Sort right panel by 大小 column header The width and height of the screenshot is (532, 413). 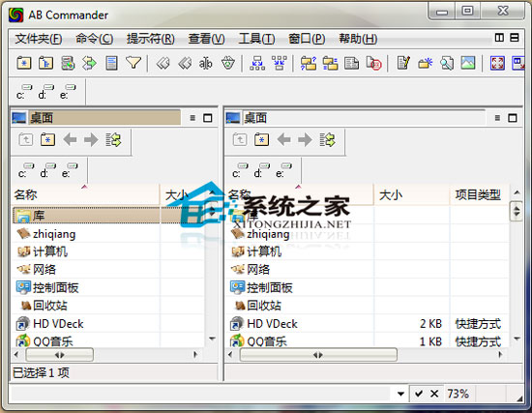(411, 195)
